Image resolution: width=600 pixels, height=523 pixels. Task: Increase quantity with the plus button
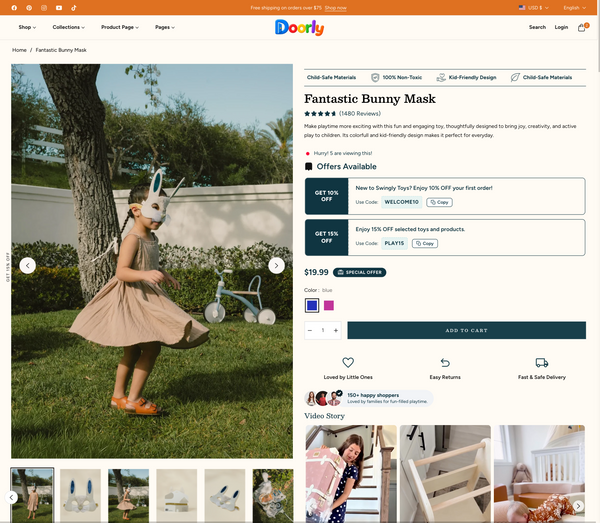click(x=336, y=331)
